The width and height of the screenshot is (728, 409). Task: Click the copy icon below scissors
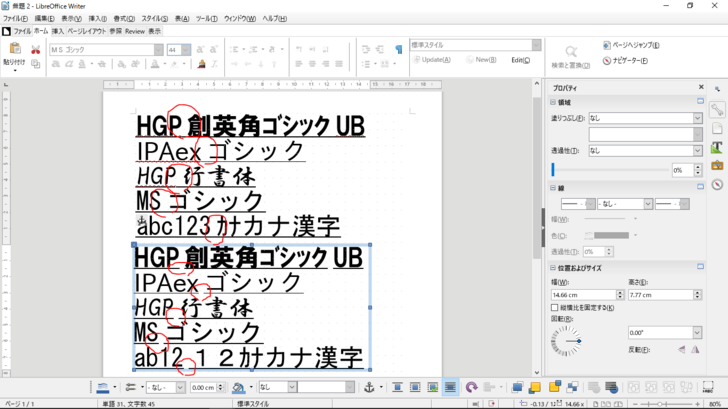35,64
